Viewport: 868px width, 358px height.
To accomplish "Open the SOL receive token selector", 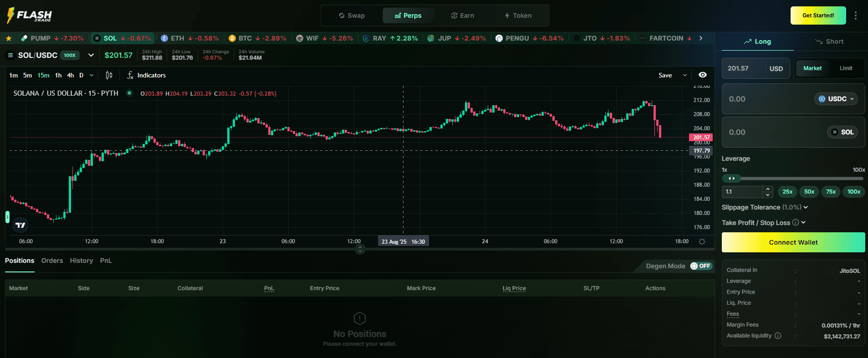I will (x=842, y=132).
